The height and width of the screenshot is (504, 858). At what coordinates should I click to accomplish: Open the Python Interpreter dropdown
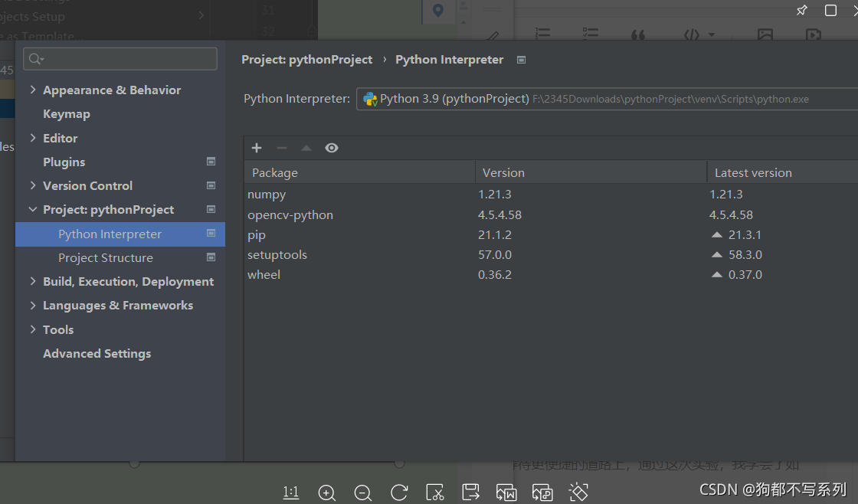tap(607, 99)
